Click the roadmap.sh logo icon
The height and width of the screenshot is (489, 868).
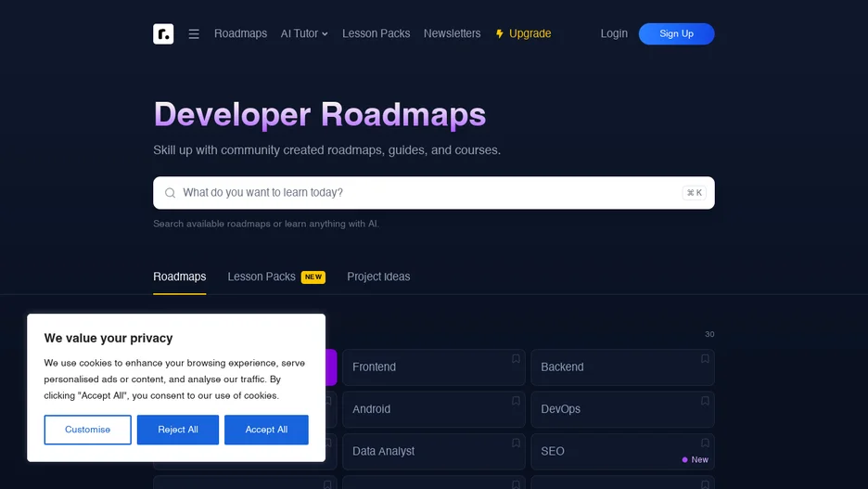pos(163,33)
